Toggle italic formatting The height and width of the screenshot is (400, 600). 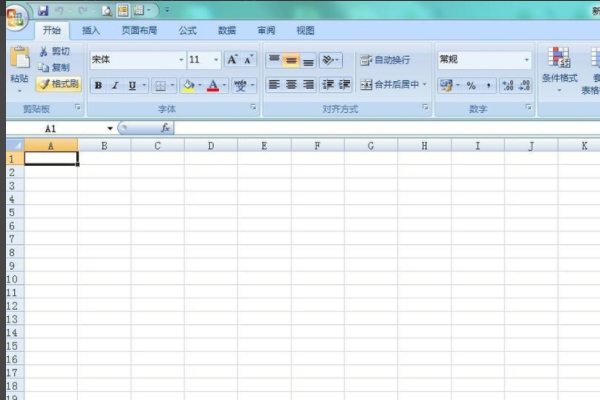[115, 85]
